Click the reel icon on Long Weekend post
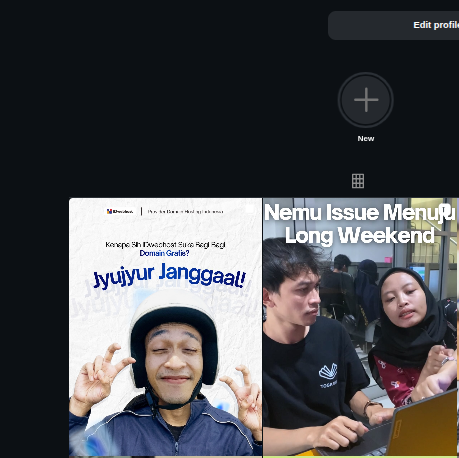 click(446, 210)
